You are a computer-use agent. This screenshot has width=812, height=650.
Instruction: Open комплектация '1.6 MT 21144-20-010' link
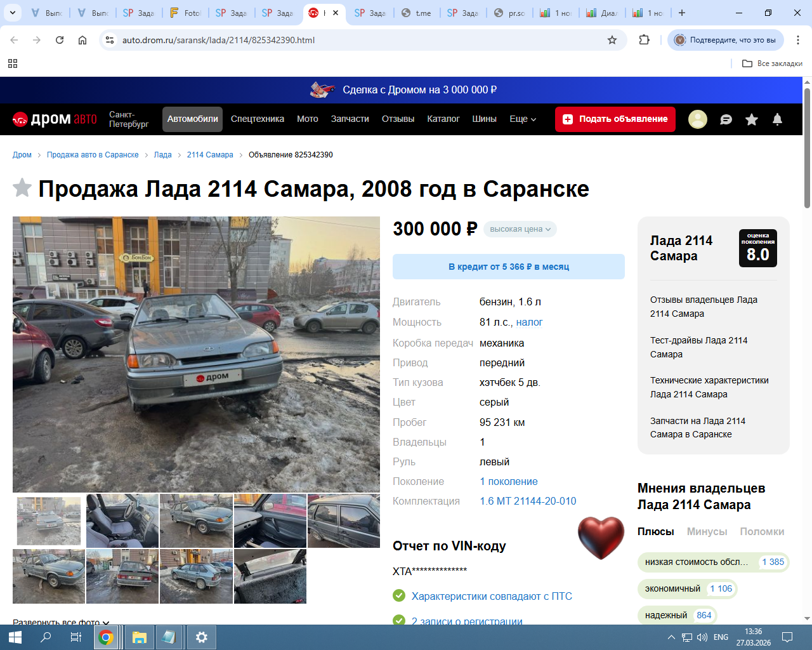click(528, 501)
